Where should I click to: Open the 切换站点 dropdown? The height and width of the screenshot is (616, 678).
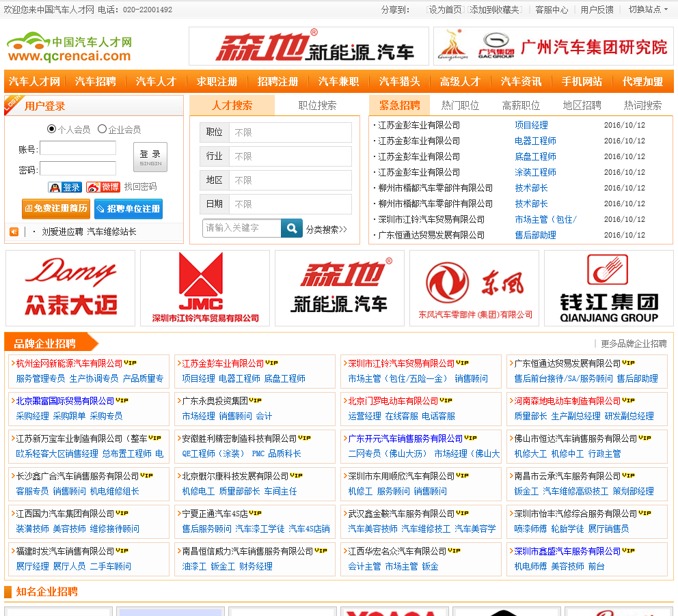[x=648, y=10]
